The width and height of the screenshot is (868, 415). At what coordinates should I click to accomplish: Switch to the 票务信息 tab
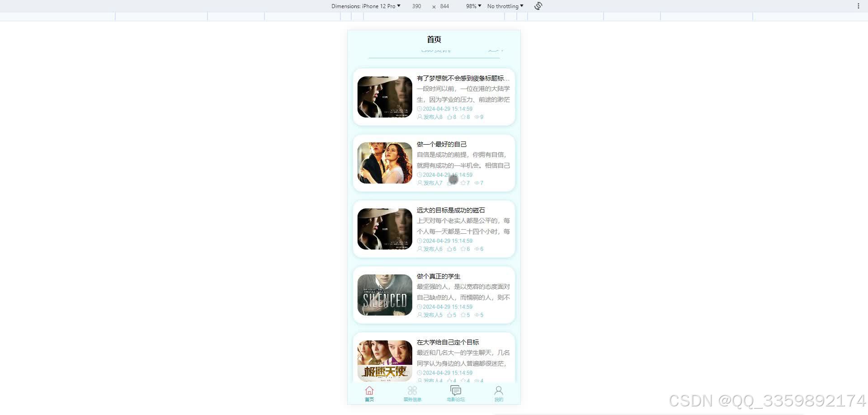(412, 394)
